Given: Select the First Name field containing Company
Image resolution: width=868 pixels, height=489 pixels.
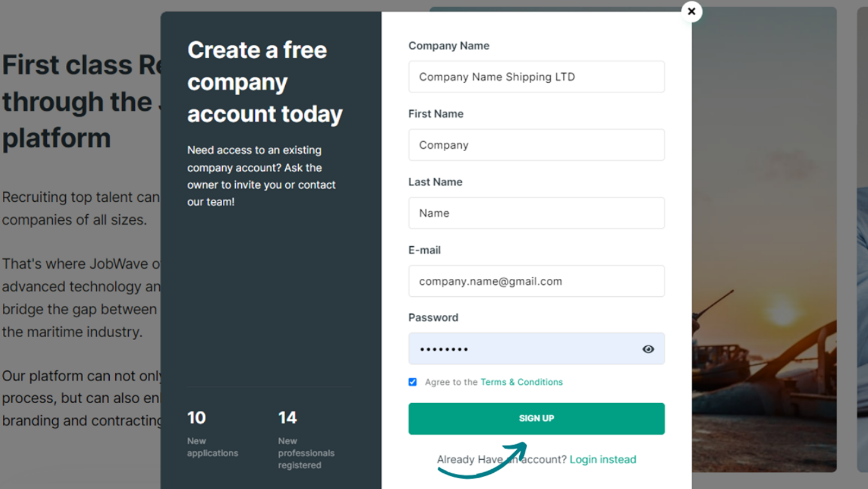Looking at the screenshot, I should [536, 144].
